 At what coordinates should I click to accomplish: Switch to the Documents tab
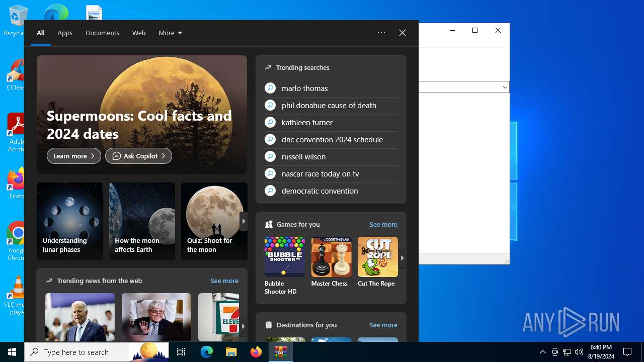pyautogui.click(x=102, y=33)
